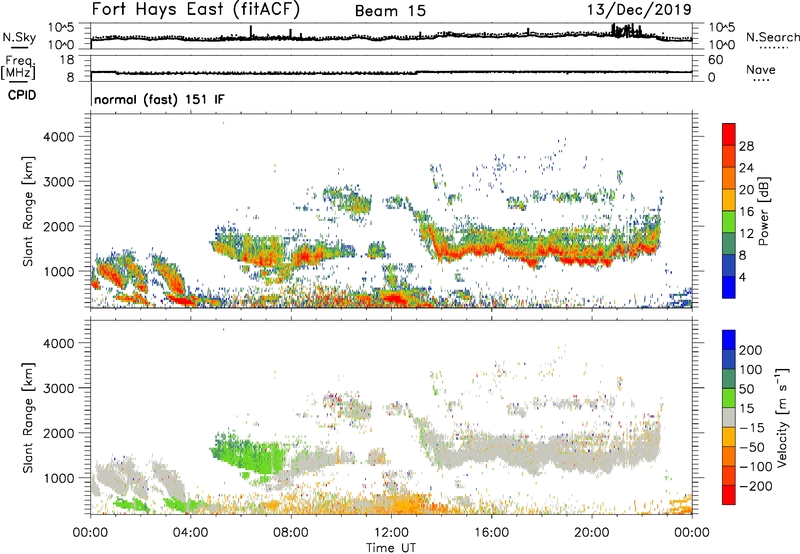This screenshot has height=554, width=800.
Task: Click the '18' frequency axis label
Action: [x=67, y=60]
